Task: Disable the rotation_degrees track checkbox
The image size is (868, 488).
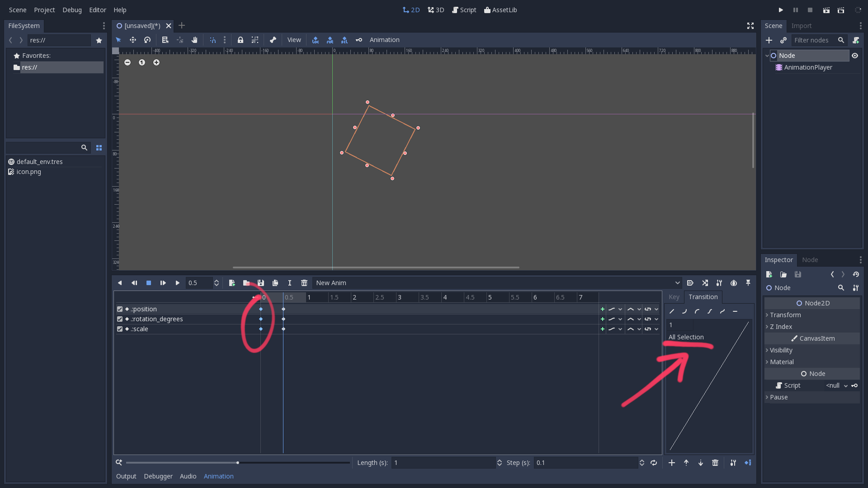Action: [x=119, y=319]
